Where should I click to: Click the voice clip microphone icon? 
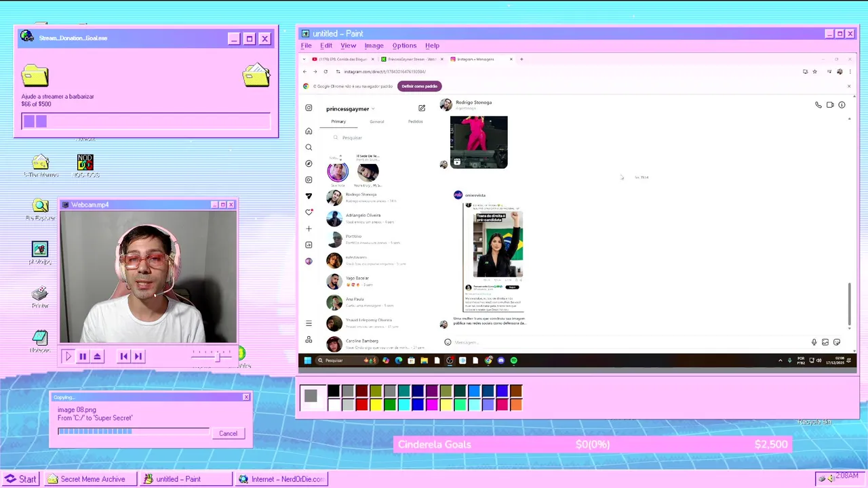814,342
